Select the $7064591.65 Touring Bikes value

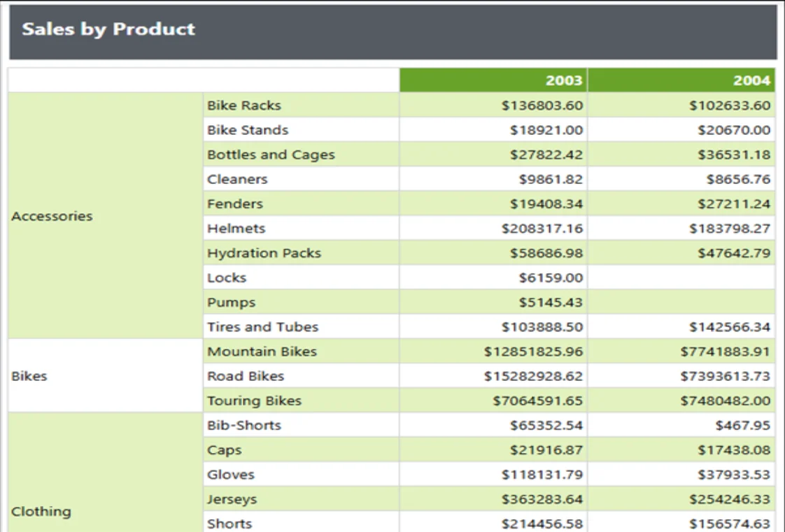(x=538, y=401)
